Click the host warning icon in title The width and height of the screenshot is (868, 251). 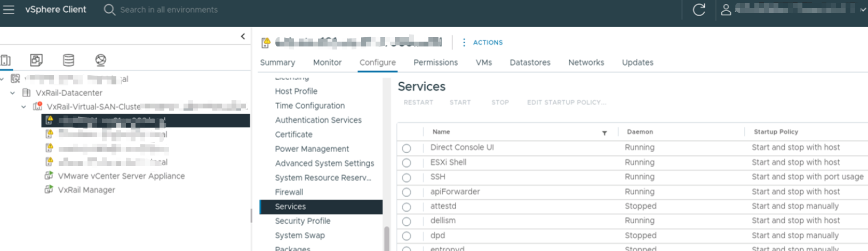pos(266,43)
